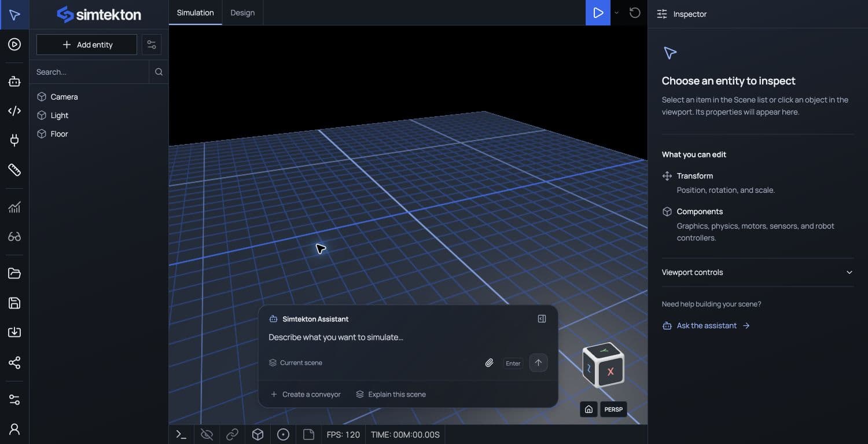Screen dimensions: 868x444
Task: Click the glasses viewer icon
Action: (14, 236)
